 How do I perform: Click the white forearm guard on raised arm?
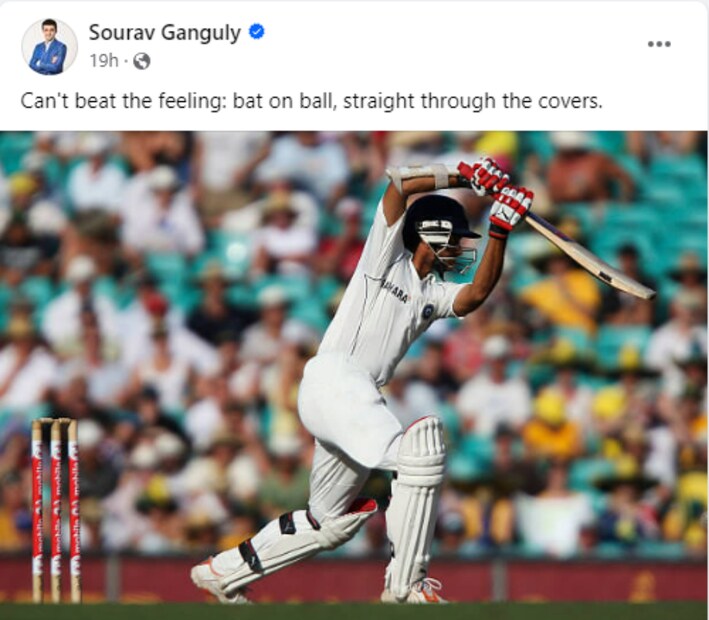(418, 177)
